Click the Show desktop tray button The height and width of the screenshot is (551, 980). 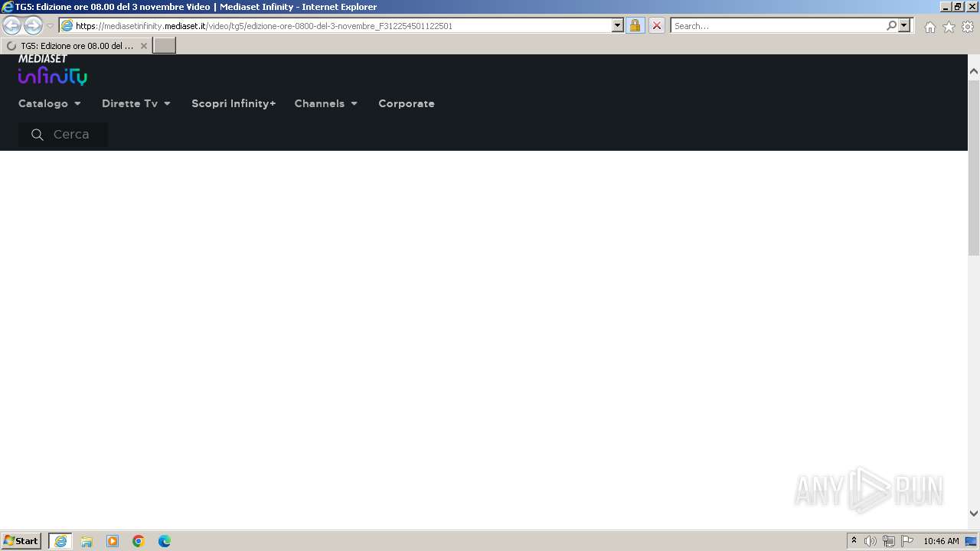tap(972, 541)
